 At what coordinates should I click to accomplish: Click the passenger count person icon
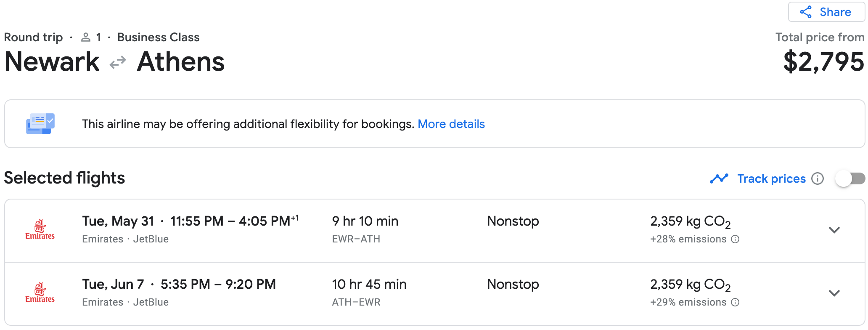click(x=86, y=37)
